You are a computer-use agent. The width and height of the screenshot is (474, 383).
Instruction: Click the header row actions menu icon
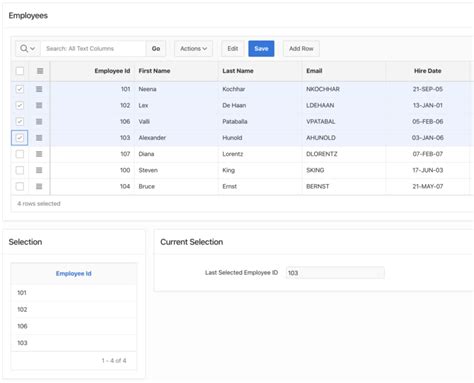[40, 71]
